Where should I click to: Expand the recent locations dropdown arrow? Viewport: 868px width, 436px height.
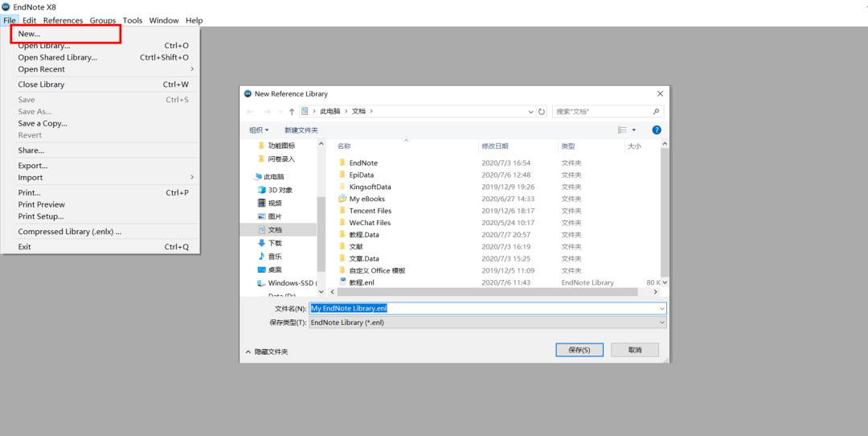click(x=280, y=111)
